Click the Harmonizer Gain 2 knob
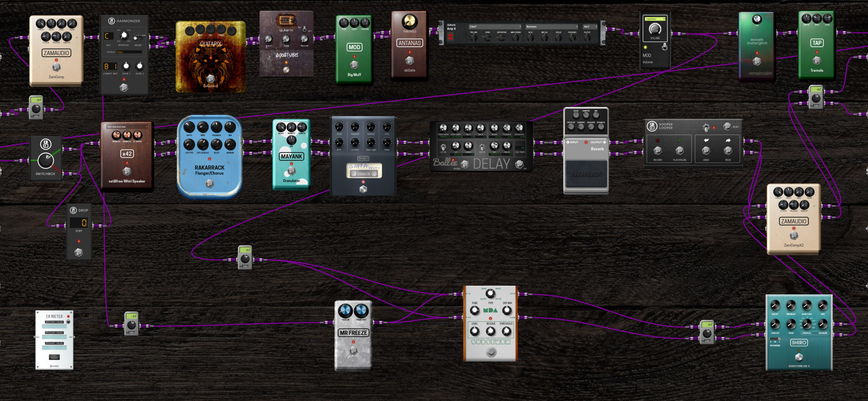This screenshot has height=401, width=868. (140, 66)
